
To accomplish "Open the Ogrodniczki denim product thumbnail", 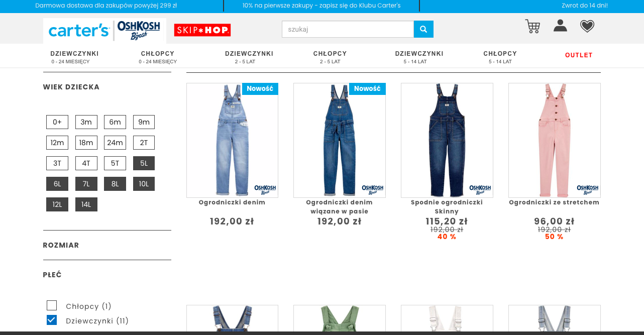I will (232, 140).
